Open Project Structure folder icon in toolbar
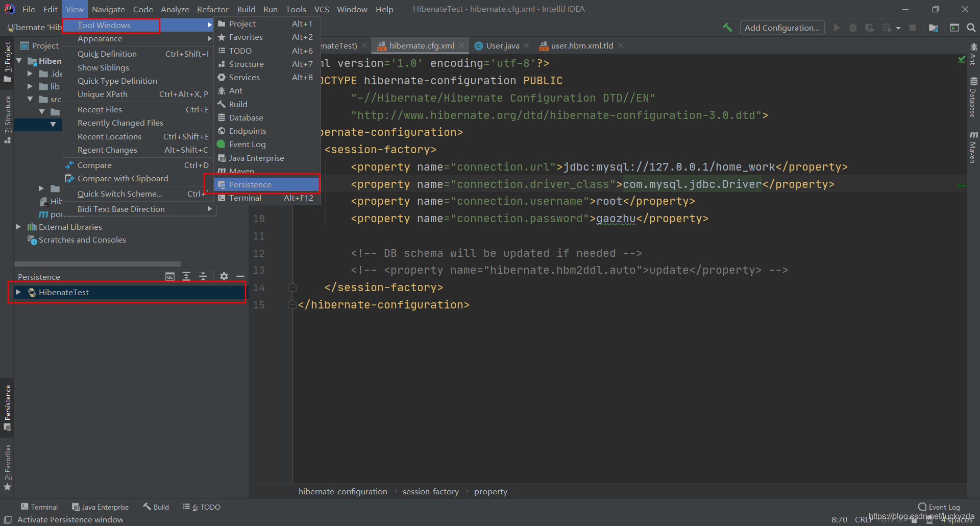 (934, 28)
